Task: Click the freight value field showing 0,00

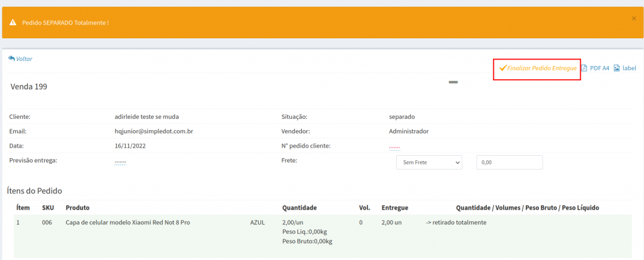Action: point(509,163)
